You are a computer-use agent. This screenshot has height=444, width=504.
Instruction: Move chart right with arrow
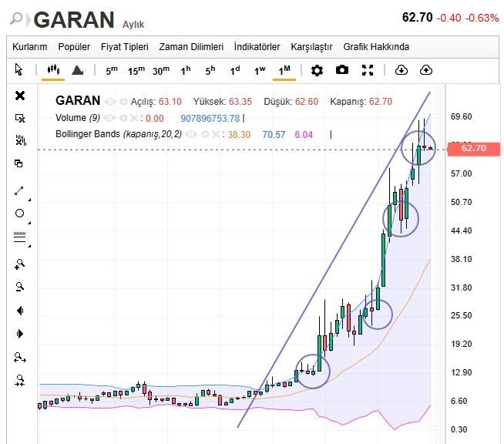[19, 334]
